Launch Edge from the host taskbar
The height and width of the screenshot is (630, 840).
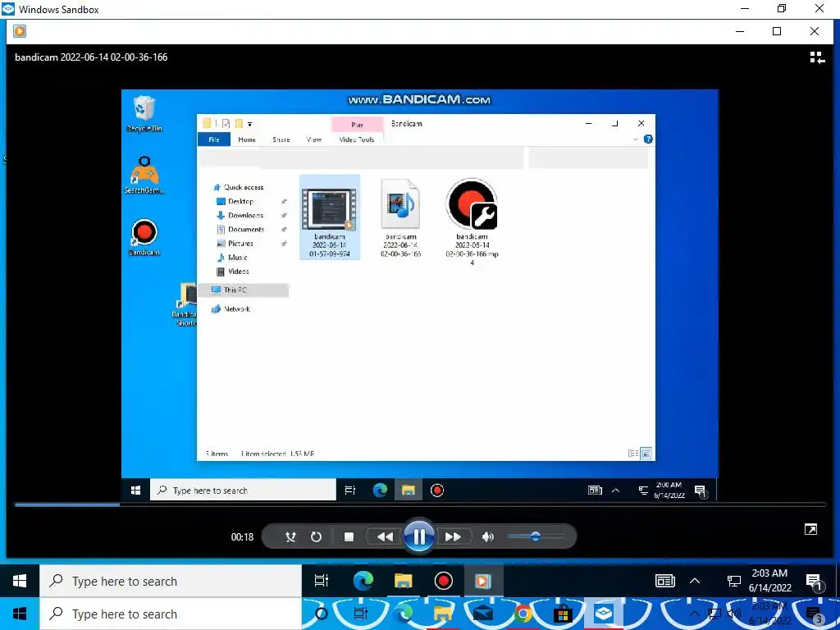pyautogui.click(x=404, y=614)
